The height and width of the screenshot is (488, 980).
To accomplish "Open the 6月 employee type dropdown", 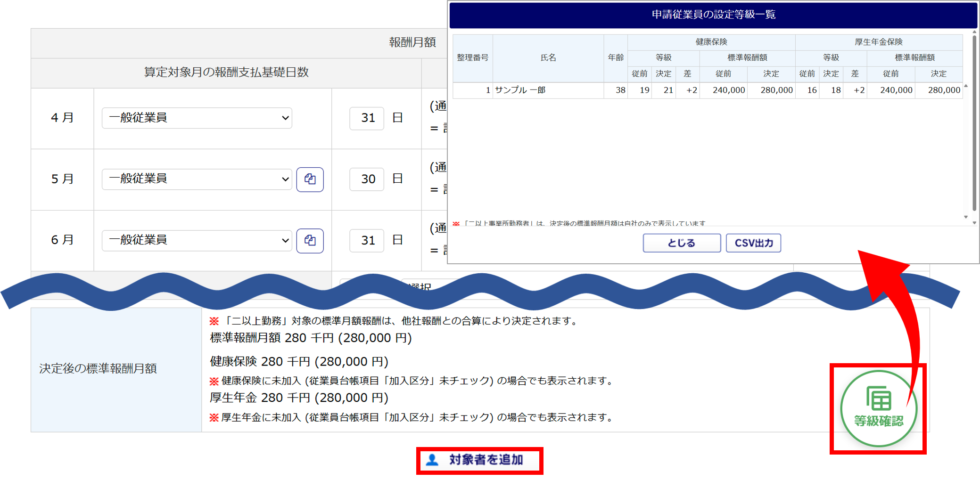I will pyautogui.click(x=197, y=240).
